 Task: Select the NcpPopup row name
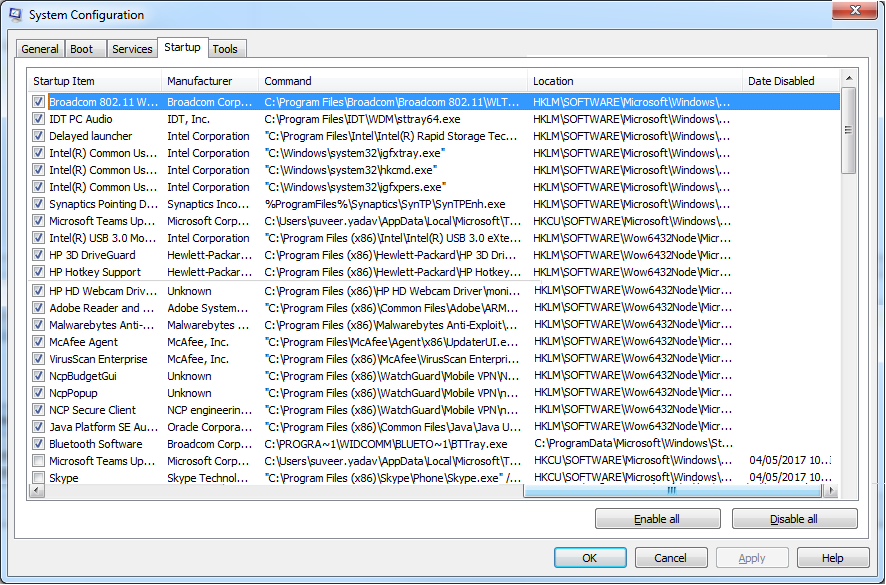(73, 392)
